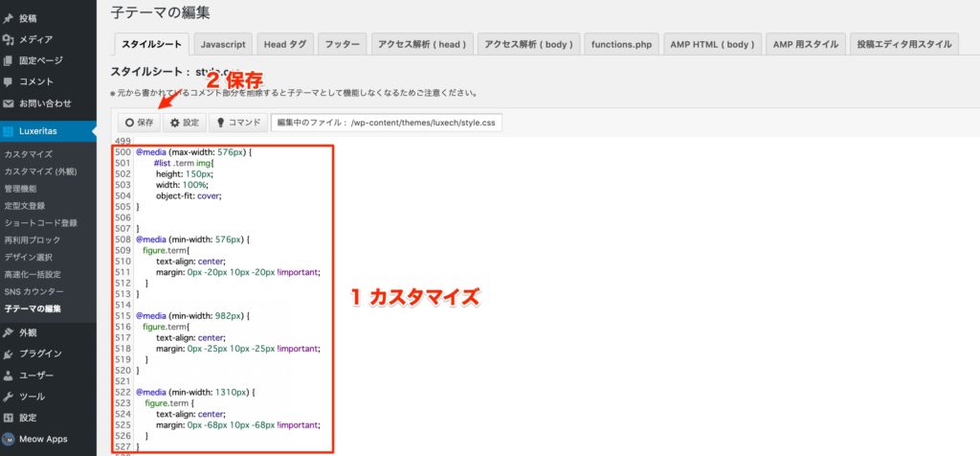Click the user icon beside ユーザー
Screen dimensions: 980x456
click(x=8, y=376)
